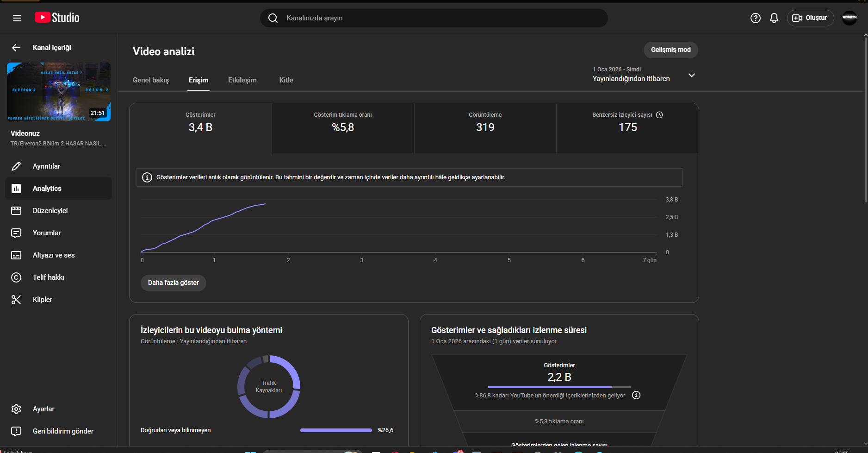Click info icon next to YouTube önerdiği text
This screenshot has height=453, width=868.
point(637,395)
